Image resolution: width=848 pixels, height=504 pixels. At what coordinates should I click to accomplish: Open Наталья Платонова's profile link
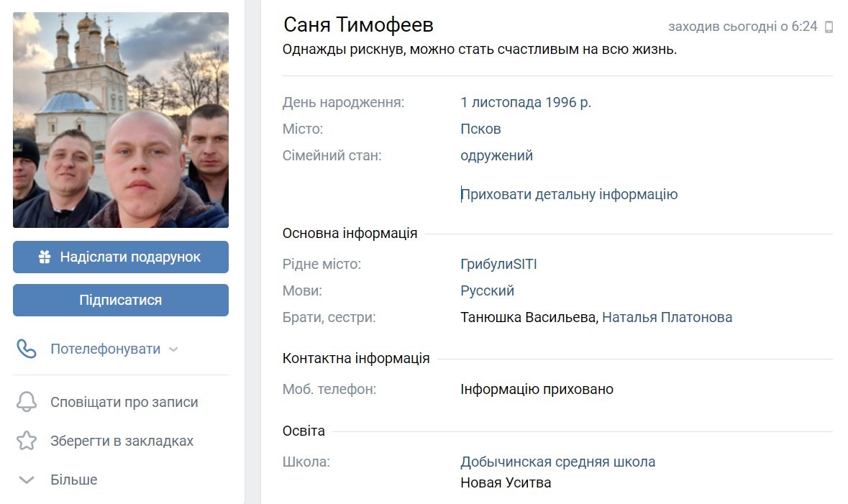pyautogui.click(x=667, y=317)
